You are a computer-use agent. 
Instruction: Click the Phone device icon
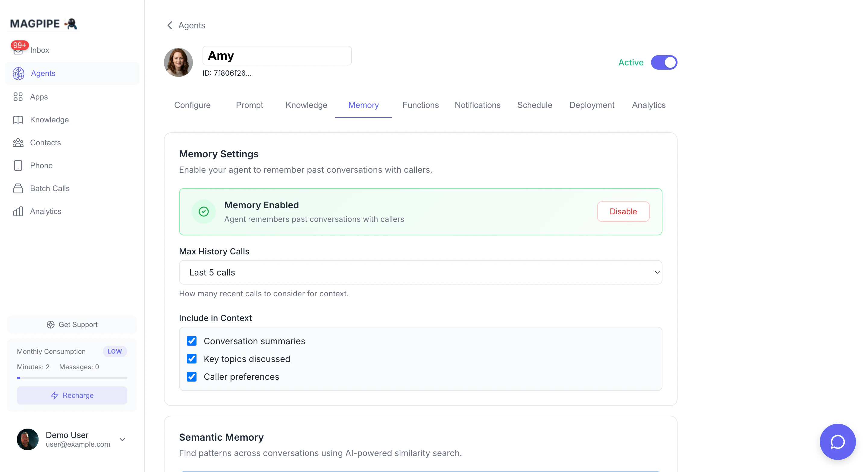coord(18,166)
